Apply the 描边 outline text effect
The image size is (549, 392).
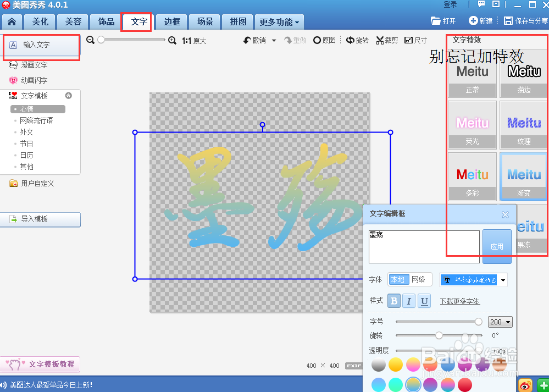(524, 75)
